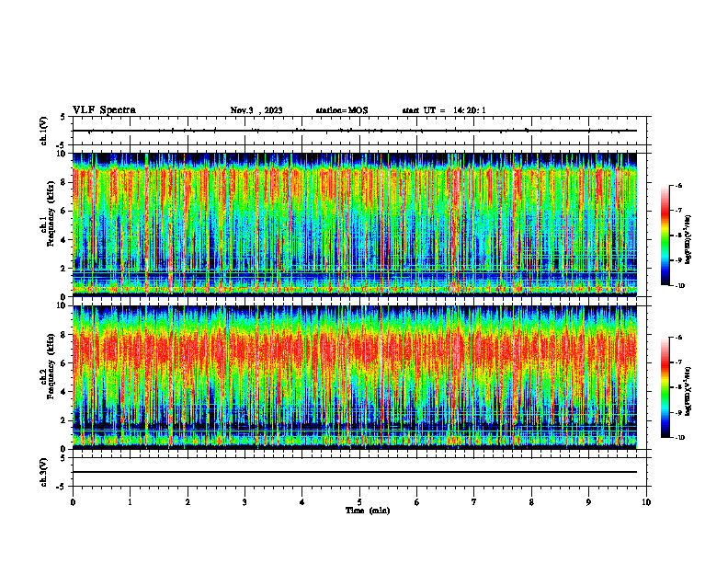Click the "-9" tick on the ch.2 color bar
This screenshot has width=728, height=563.
[678, 412]
